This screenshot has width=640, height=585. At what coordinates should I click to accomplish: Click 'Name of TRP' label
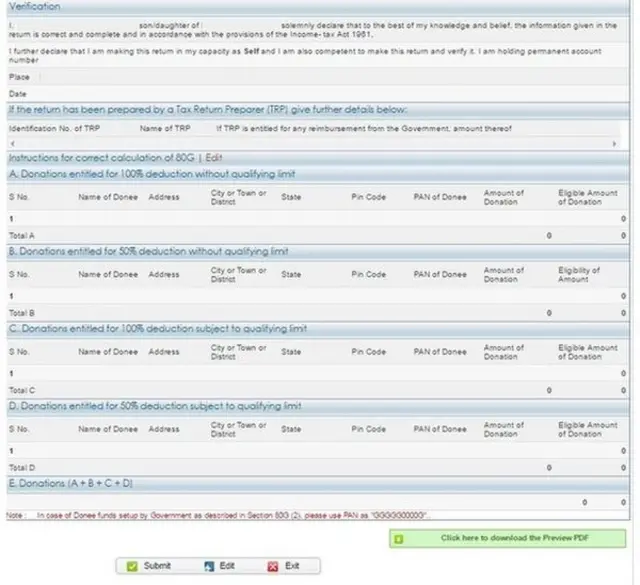click(x=165, y=129)
